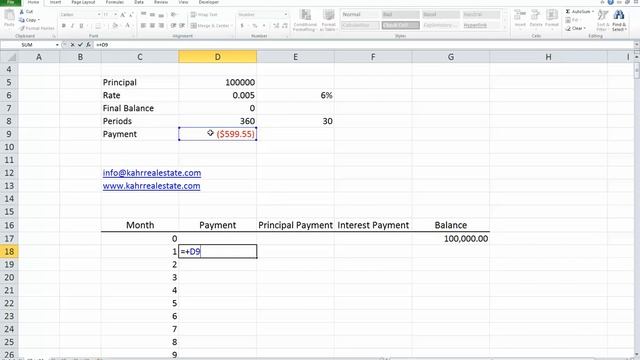Click Decrease Decimal icon
This screenshot has height=360, width=640.
coord(284,26)
